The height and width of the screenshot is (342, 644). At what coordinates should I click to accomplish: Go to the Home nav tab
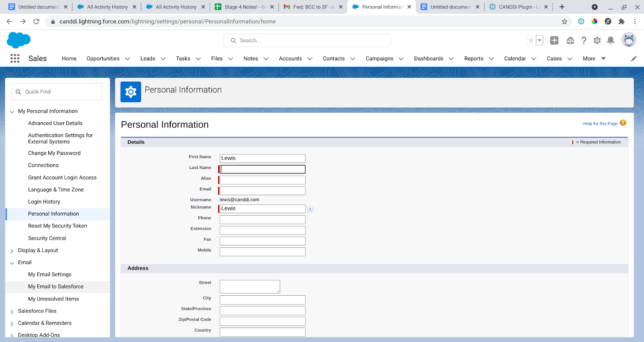(x=69, y=58)
